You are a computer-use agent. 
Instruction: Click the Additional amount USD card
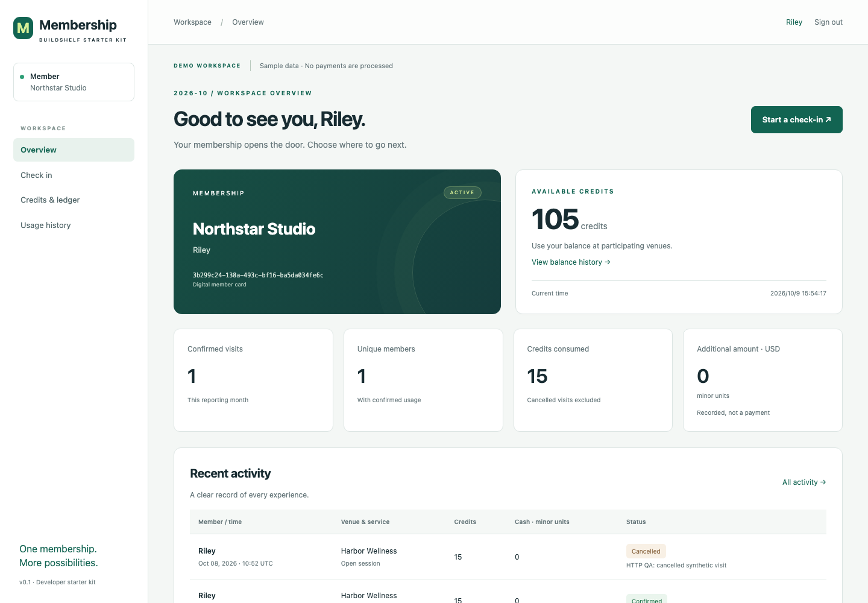pyautogui.click(x=763, y=380)
